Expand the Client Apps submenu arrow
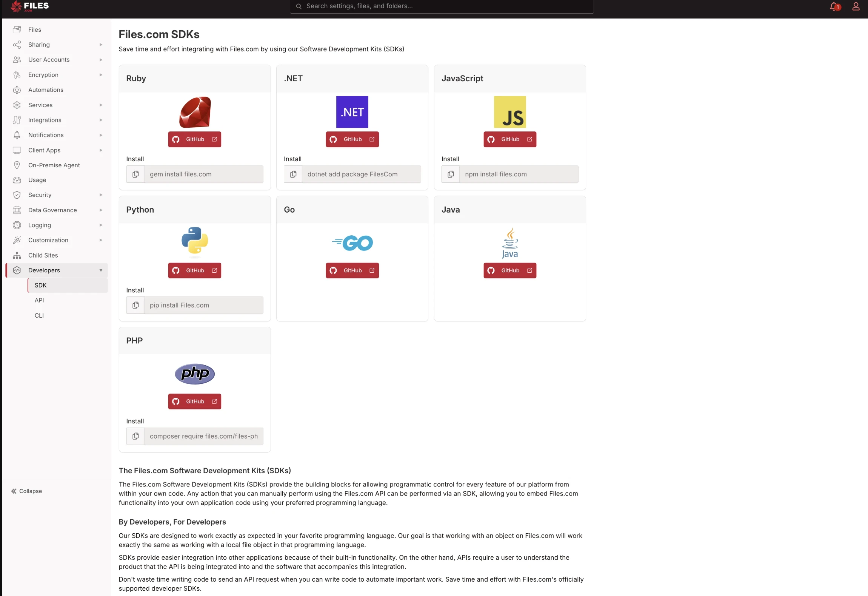Image resolution: width=868 pixels, height=596 pixels. point(101,150)
